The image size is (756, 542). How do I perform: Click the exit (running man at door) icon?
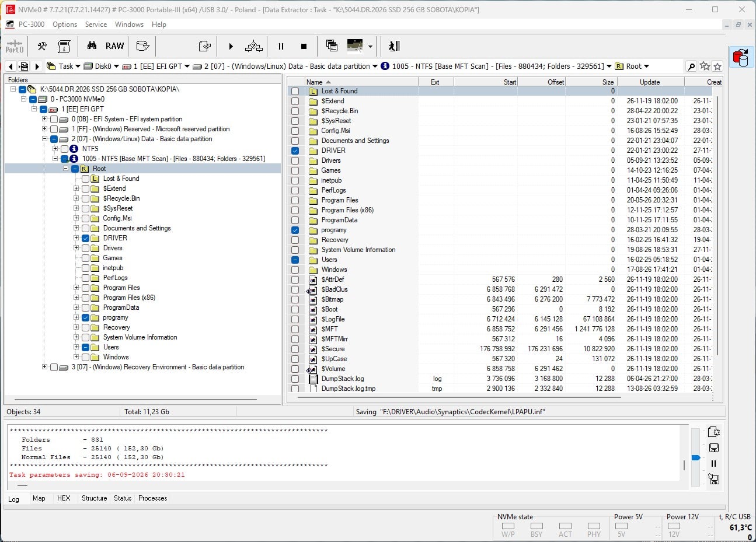tap(394, 46)
